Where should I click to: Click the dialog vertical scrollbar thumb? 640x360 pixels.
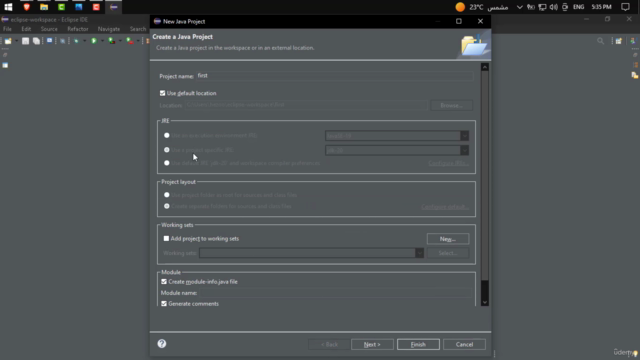[484, 176]
